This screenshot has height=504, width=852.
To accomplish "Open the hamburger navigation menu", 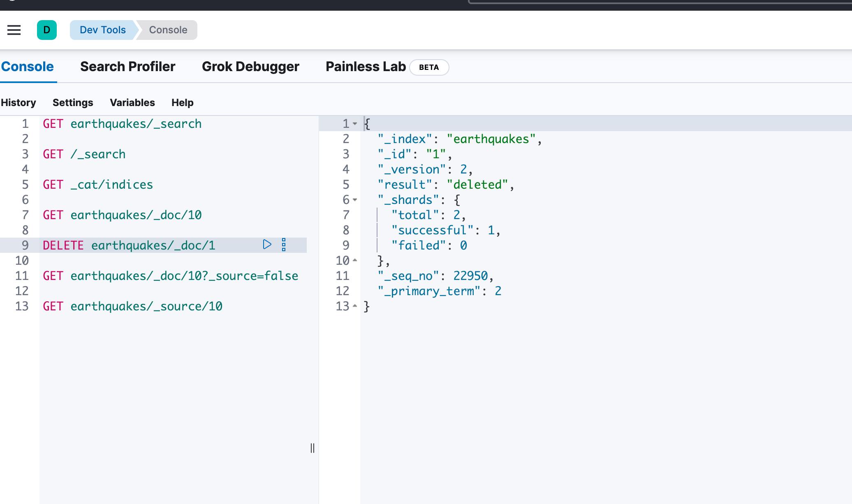I will point(14,30).
